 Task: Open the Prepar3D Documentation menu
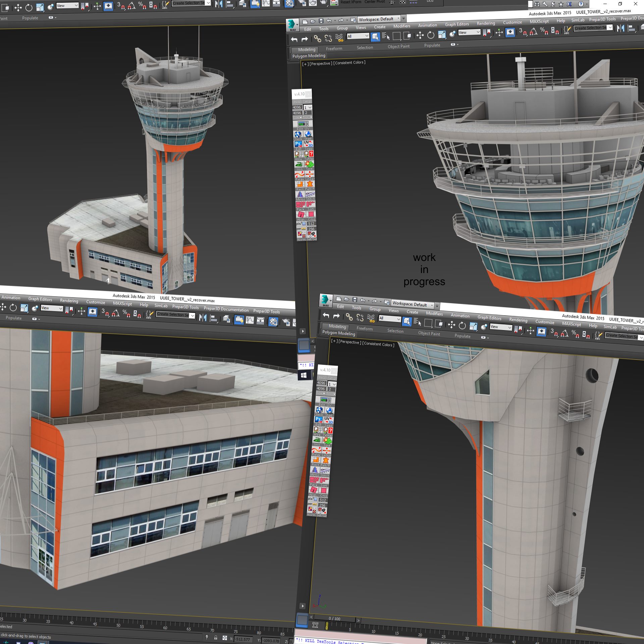226,309
